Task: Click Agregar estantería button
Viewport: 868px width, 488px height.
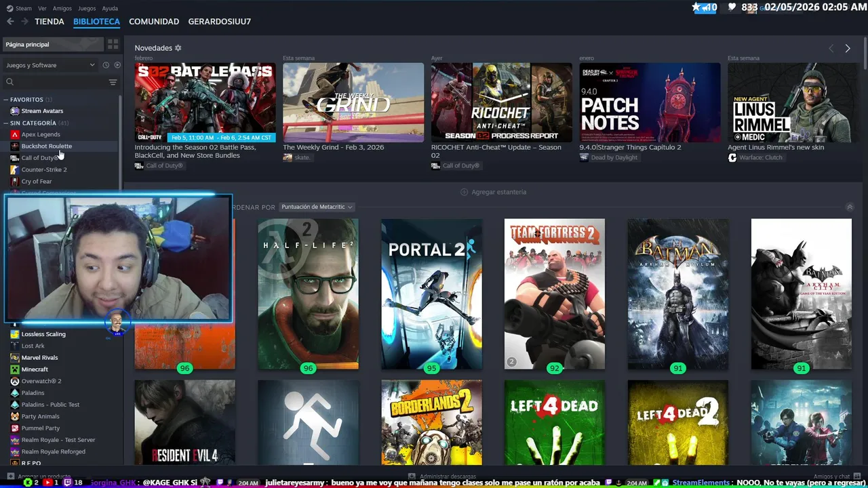Action: pyautogui.click(x=493, y=192)
